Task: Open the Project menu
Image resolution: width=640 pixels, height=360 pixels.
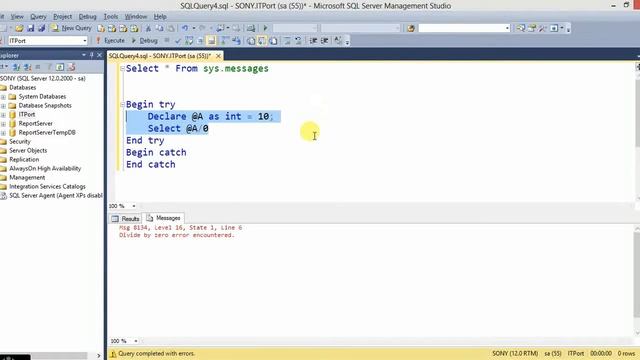Action: 62,17
